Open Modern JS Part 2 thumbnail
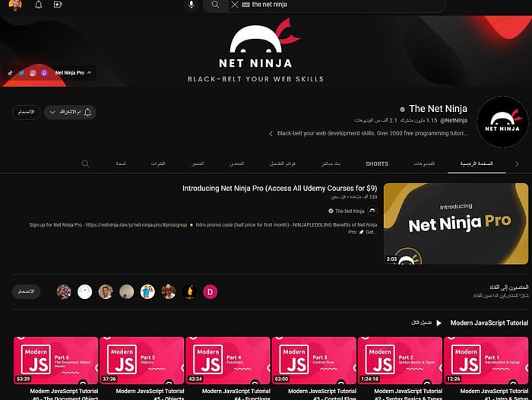532x400 pixels. [400, 360]
